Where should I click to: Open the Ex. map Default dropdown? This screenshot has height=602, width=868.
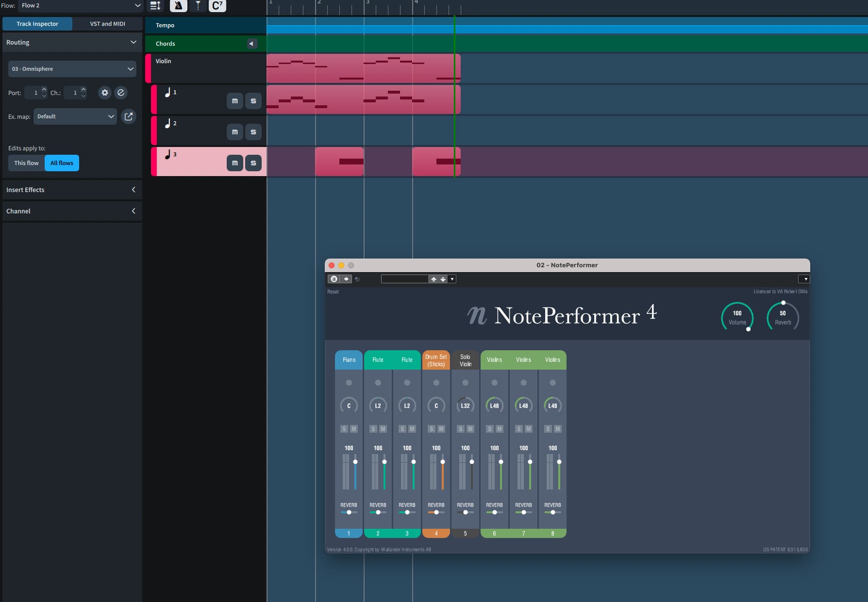[x=75, y=116]
